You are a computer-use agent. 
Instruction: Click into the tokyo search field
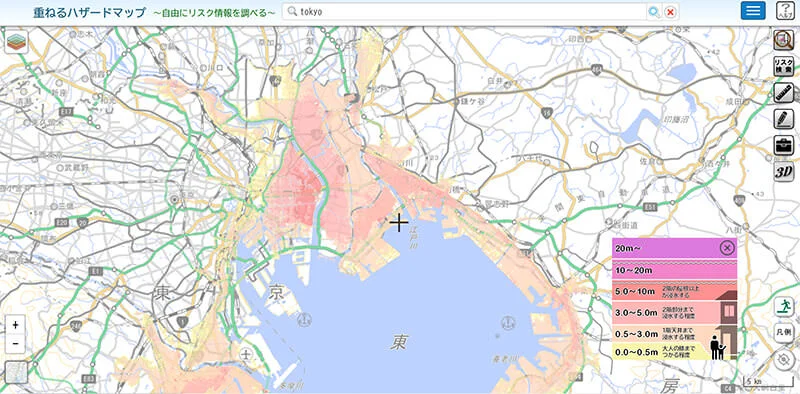click(465, 12)
